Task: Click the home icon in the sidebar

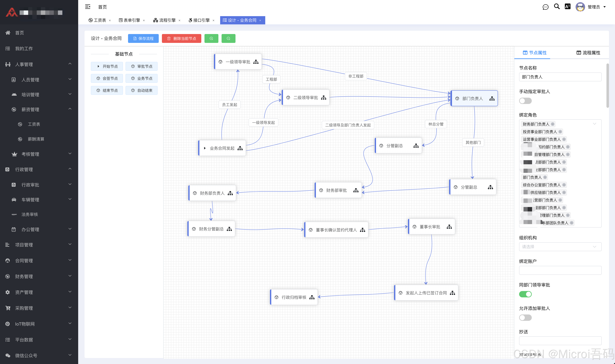Action: 8,33
